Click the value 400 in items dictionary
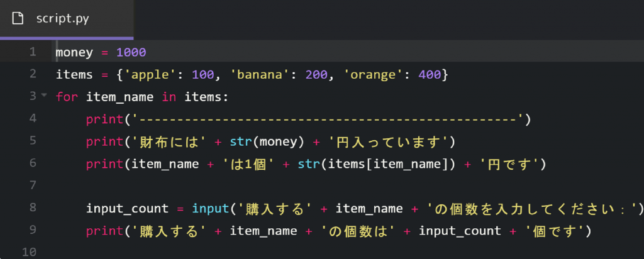 coord(430,75)
